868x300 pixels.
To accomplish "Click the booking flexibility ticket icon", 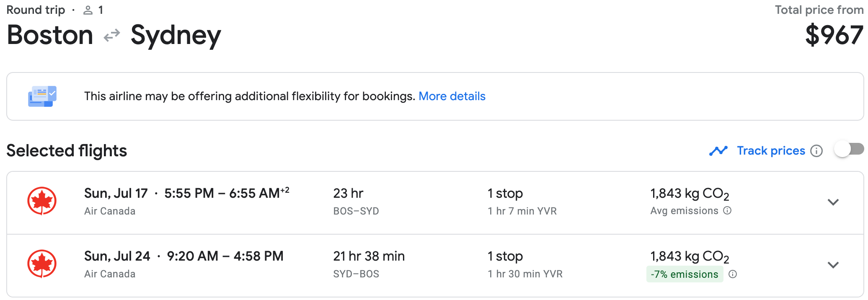I will tap(42, 96).
